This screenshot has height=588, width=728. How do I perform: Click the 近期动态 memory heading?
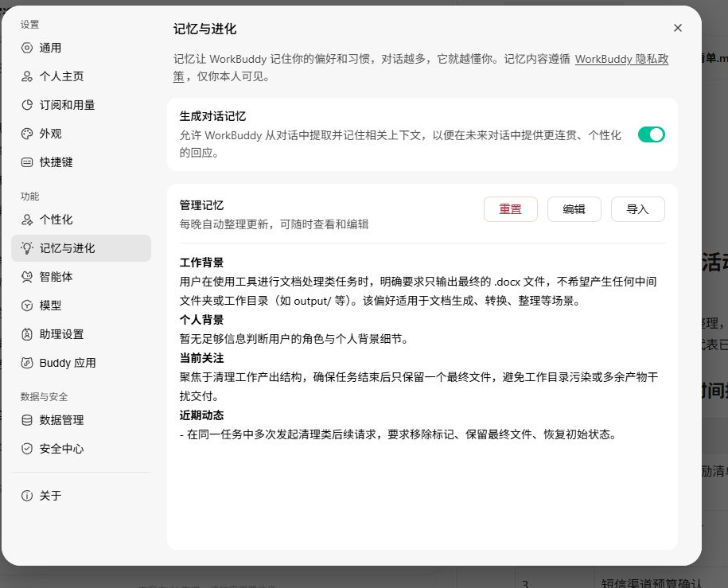click(201, 415)
